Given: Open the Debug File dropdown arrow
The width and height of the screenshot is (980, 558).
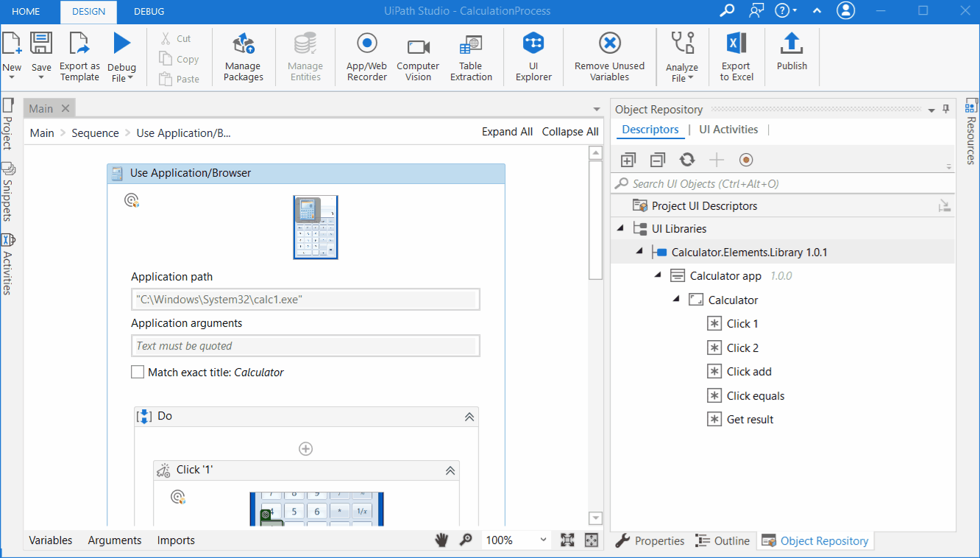Looking at the screenshot, I should pyautogui.click(x=130, y=78).
